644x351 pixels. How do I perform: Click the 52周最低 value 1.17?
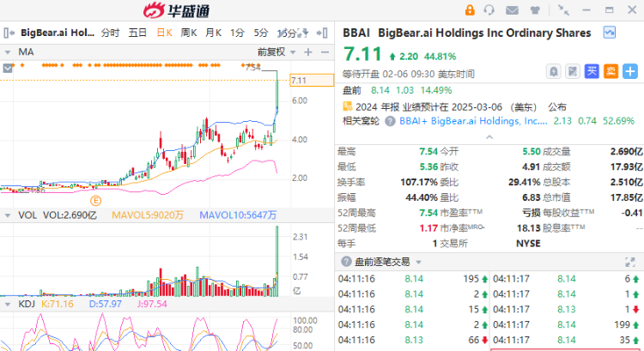click(428, 228)
